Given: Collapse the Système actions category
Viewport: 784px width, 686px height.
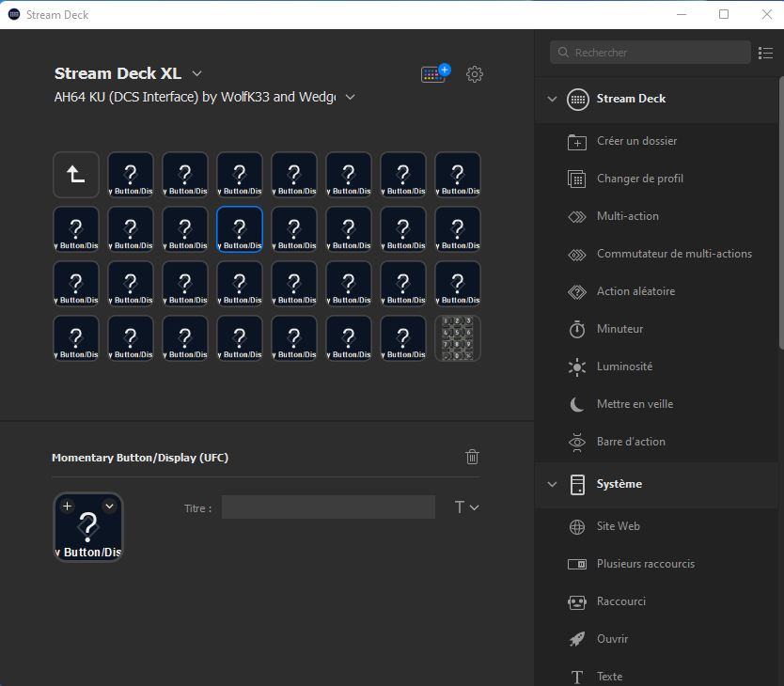Looking at the screenshot, I should 552,484.
